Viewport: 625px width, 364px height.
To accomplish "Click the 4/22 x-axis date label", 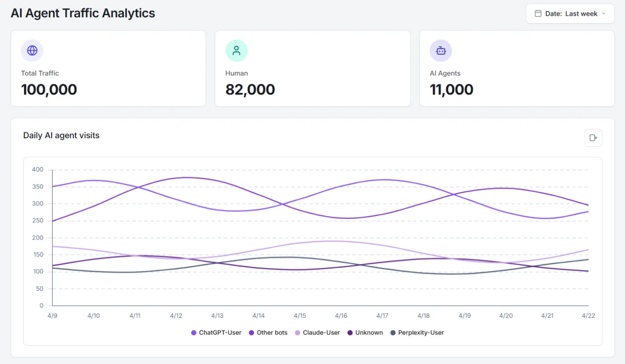I will click(x=588, y=316).
